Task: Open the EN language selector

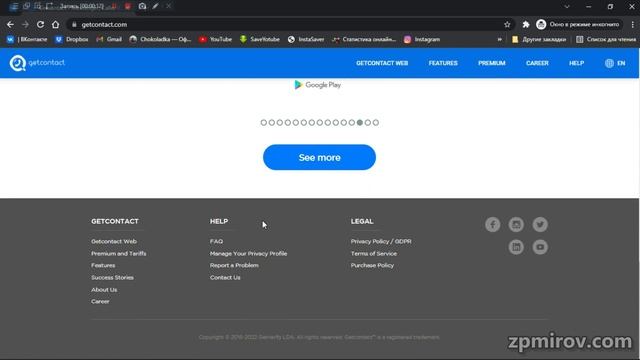Action: tap(615, 63)
